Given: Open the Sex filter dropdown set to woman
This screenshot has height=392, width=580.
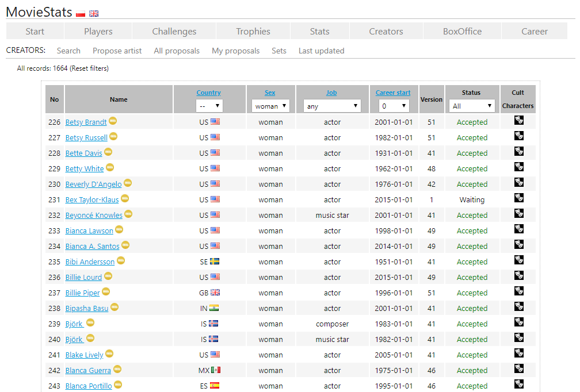Looking at the screenshot, I should coord(271,106).
